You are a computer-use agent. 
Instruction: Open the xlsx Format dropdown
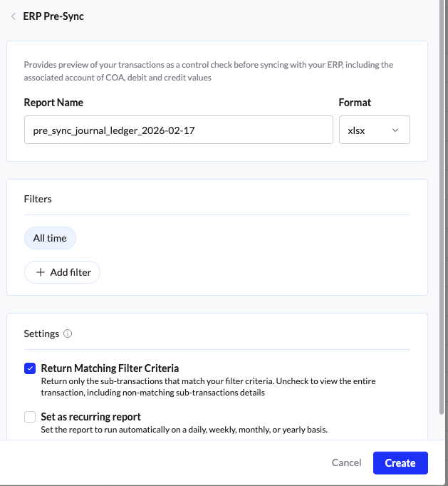coord(374,130)
